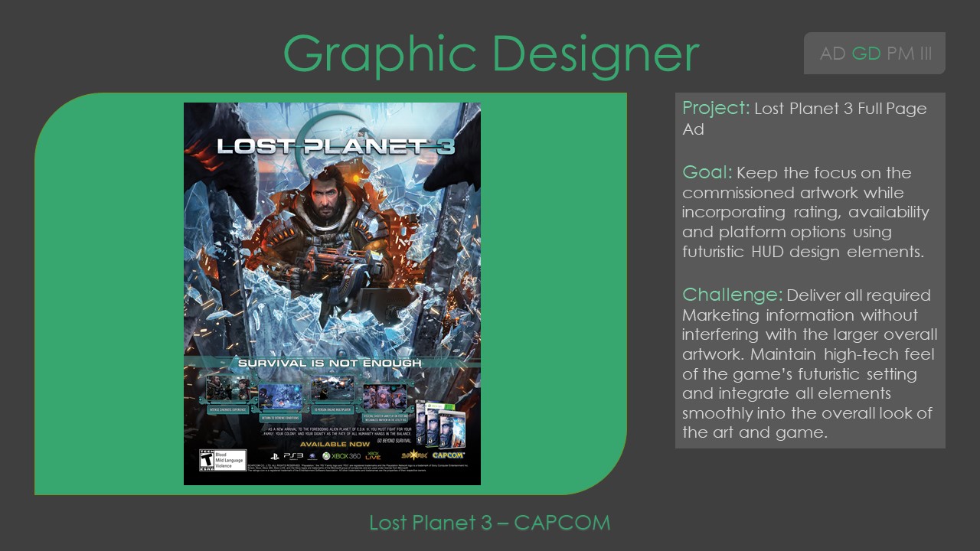Click the AVAILABLE NOW label
This screenshot has width=980, height=551.
[x=335, y=444]
